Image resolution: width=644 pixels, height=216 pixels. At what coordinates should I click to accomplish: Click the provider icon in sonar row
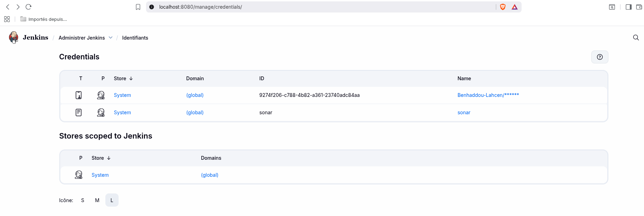101,113
